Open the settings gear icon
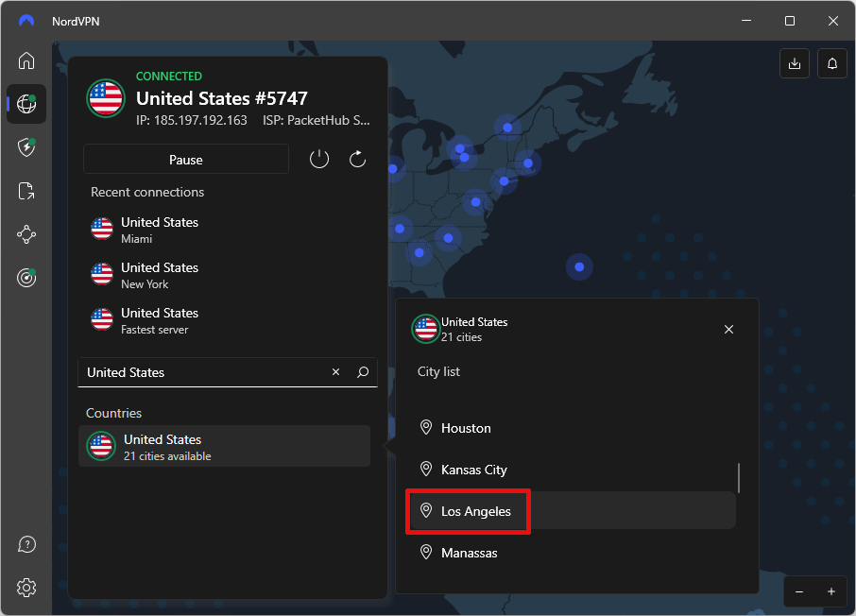The image size is (856, 616). [x=26, y=588]
